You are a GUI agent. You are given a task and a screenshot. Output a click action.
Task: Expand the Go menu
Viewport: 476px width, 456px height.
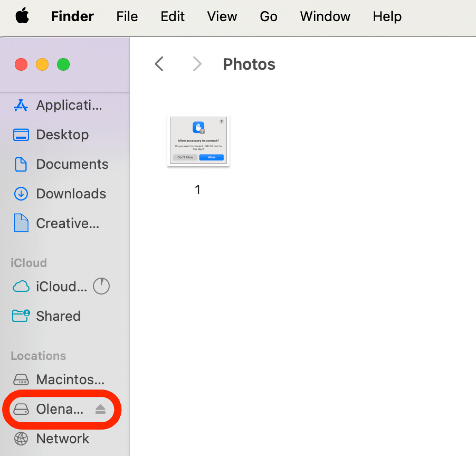(x=268, y=16)
